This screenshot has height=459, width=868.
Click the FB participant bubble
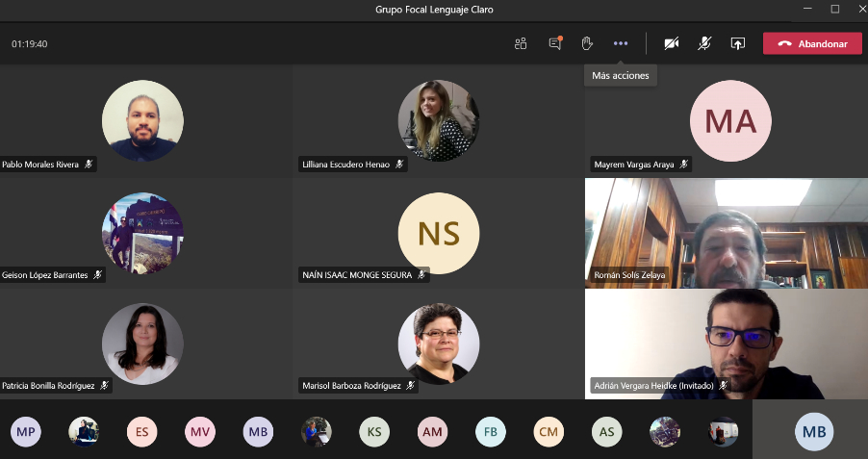491,432
